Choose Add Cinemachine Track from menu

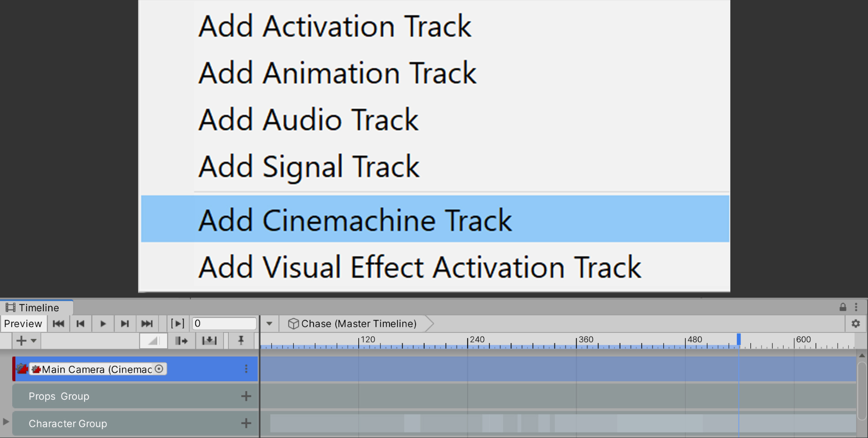point(355,220)
